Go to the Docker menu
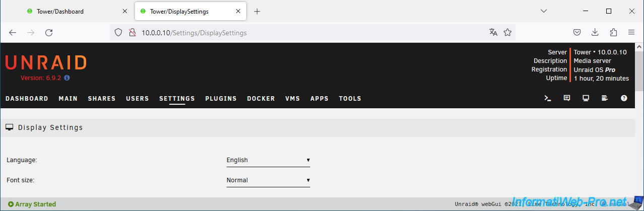Viewport: 644px width, 211px height. click(x=261, y=99)
